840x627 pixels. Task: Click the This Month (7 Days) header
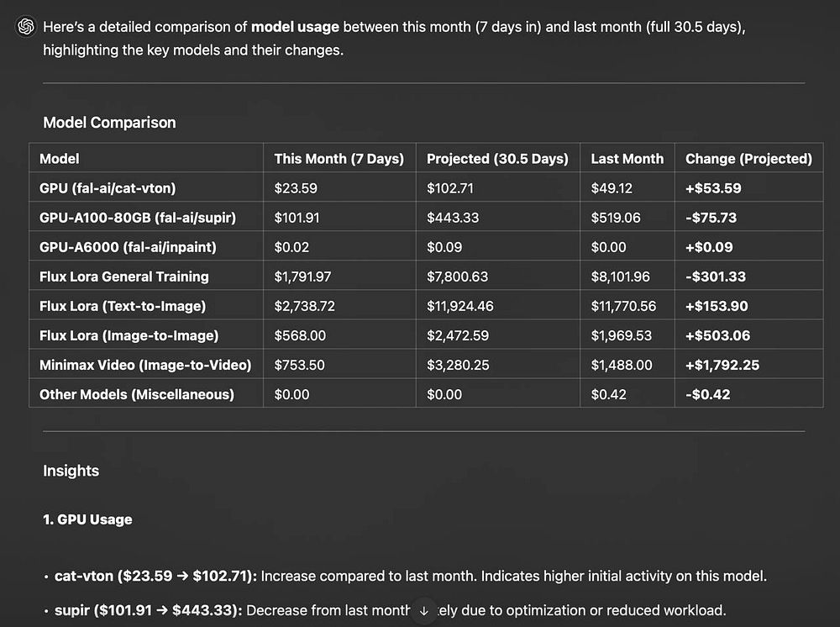pos(339,158)
